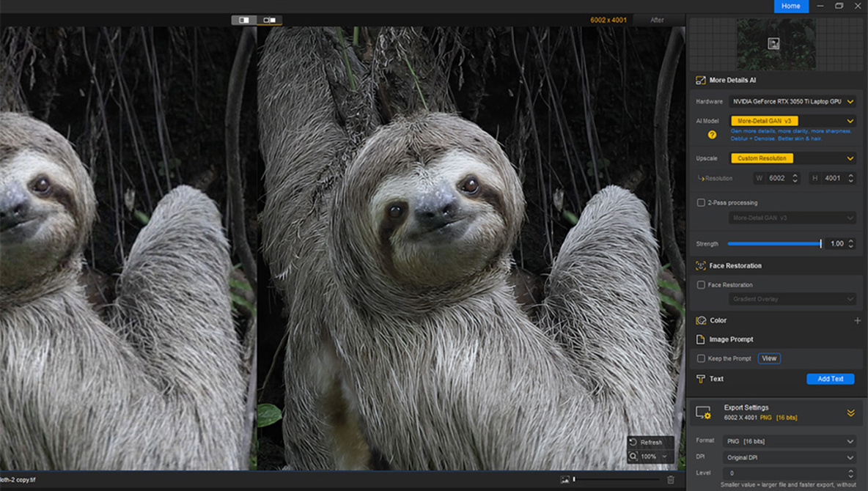Image resolution: width=868 pixels, height=491 pixels.
Task: Click the Image Prompt icon
Action: coord(700,339)
